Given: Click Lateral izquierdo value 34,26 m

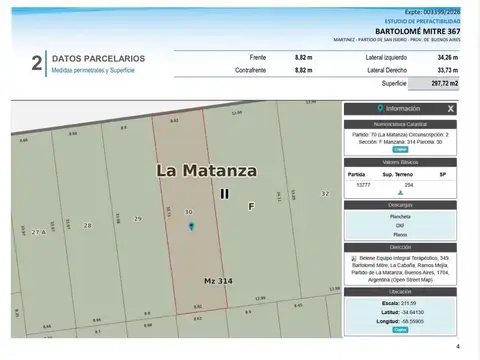Looking at the screenshot, I should 448,57.
